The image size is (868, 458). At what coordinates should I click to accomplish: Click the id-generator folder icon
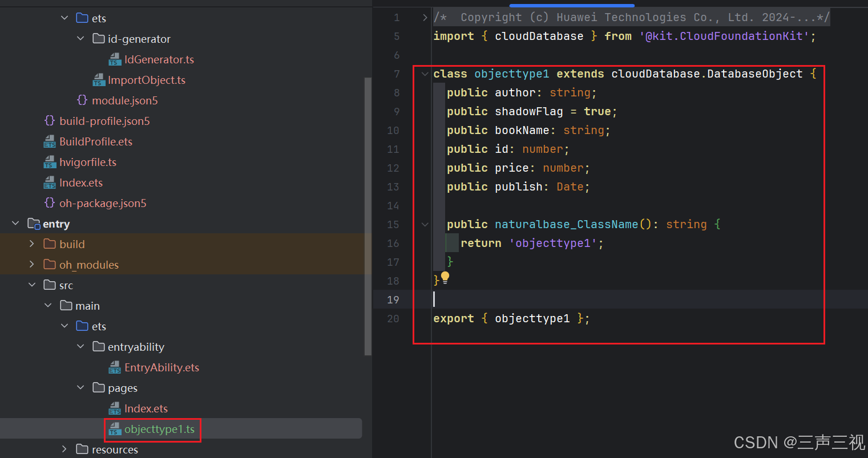[99, 39]
